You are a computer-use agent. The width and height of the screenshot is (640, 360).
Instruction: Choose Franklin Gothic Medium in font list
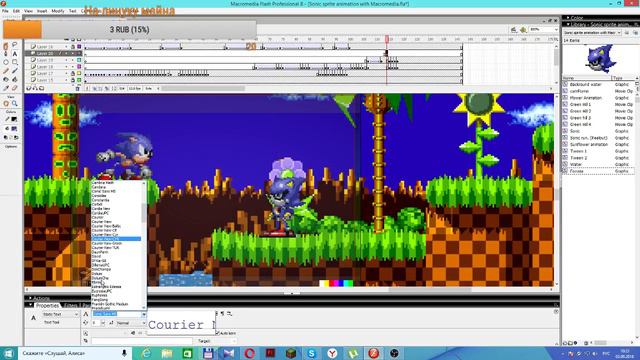pyautogui.click(x=110, y=304)
